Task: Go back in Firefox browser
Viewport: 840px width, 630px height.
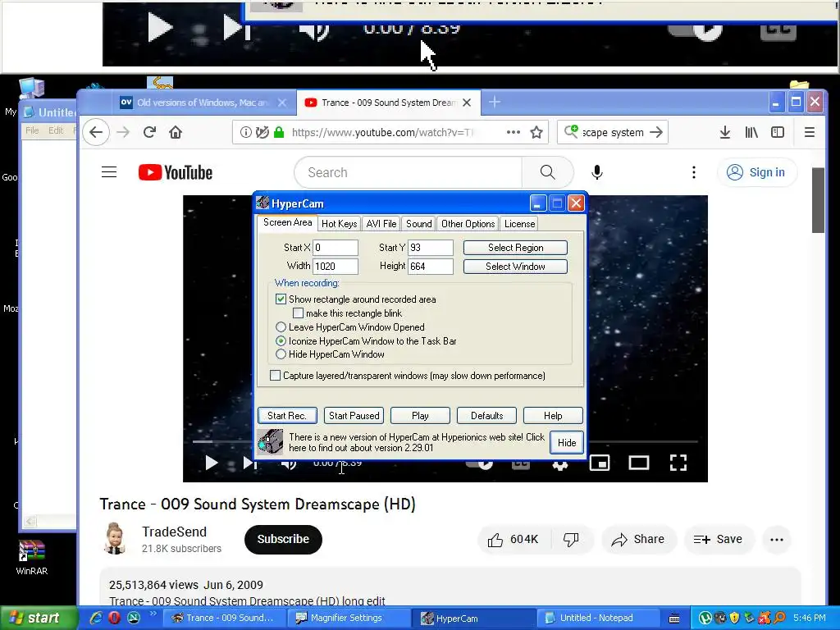Action: tap(96, 132)
